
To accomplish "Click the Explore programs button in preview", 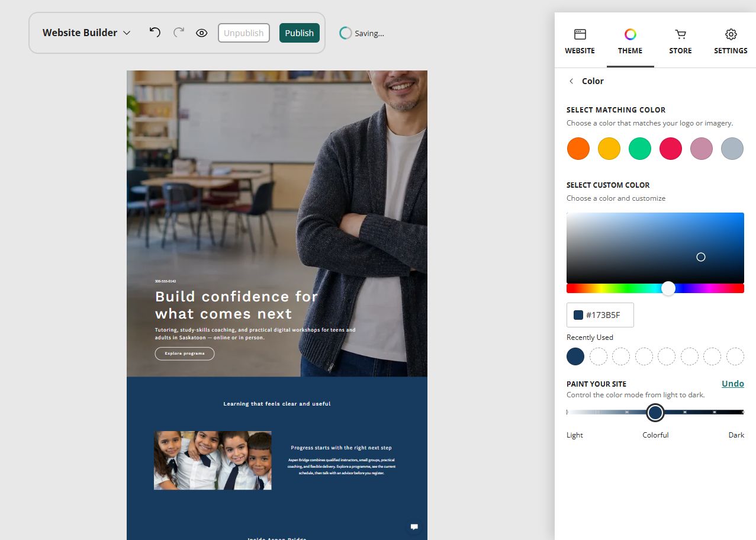I will coord(185,353).
